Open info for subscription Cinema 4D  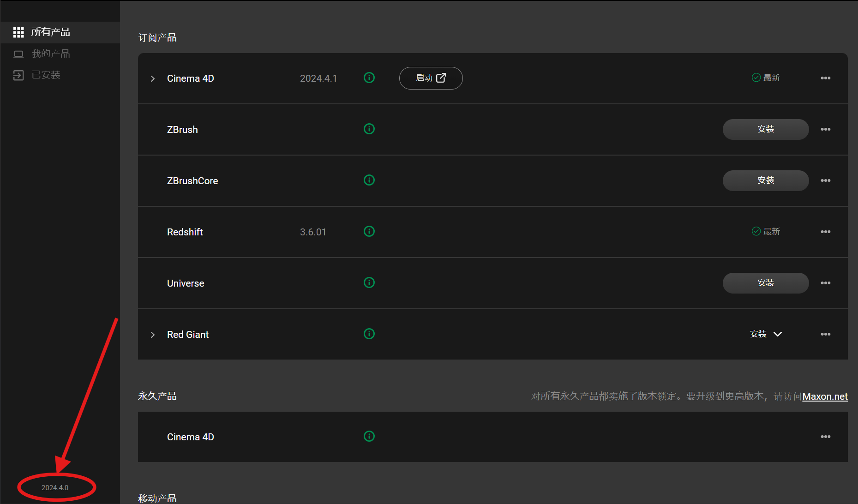click(x=369, y=78)
